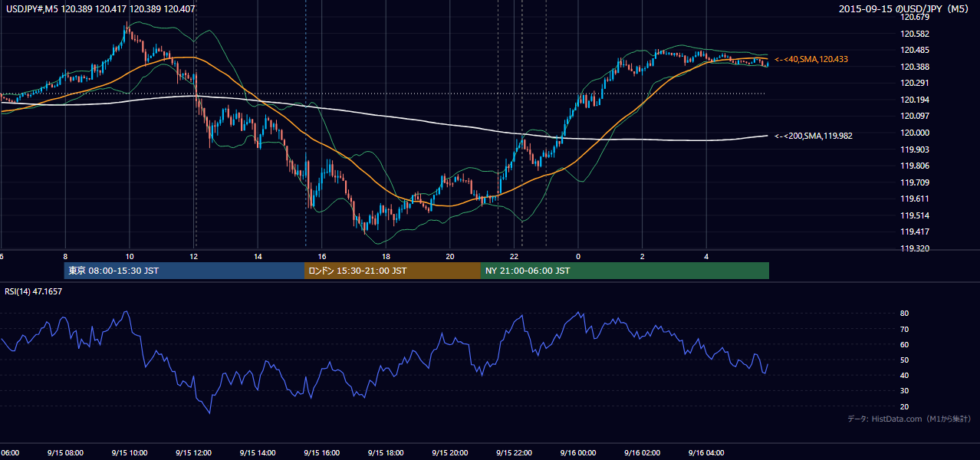Click the RSI scale value 60

point(905,344)
